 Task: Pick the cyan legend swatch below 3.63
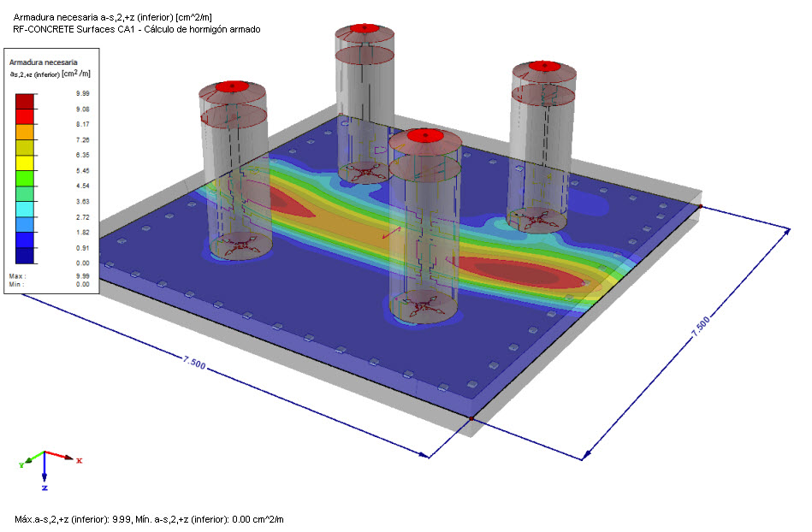[24, 210]
